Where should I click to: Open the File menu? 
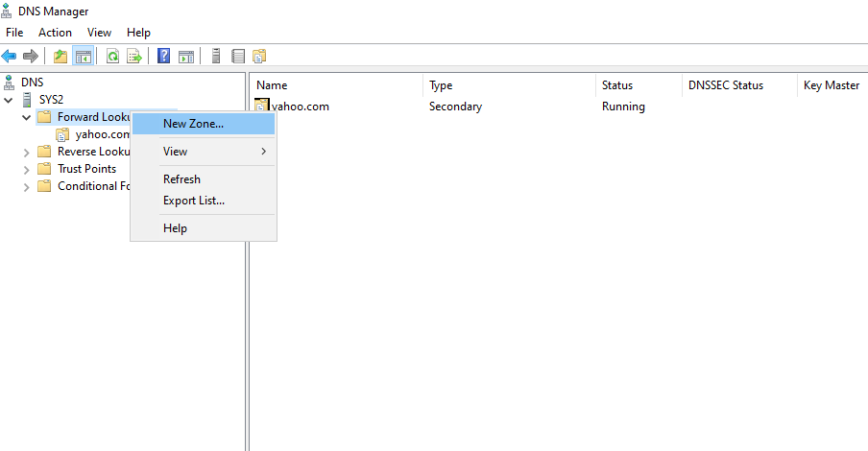pos(14,33)
